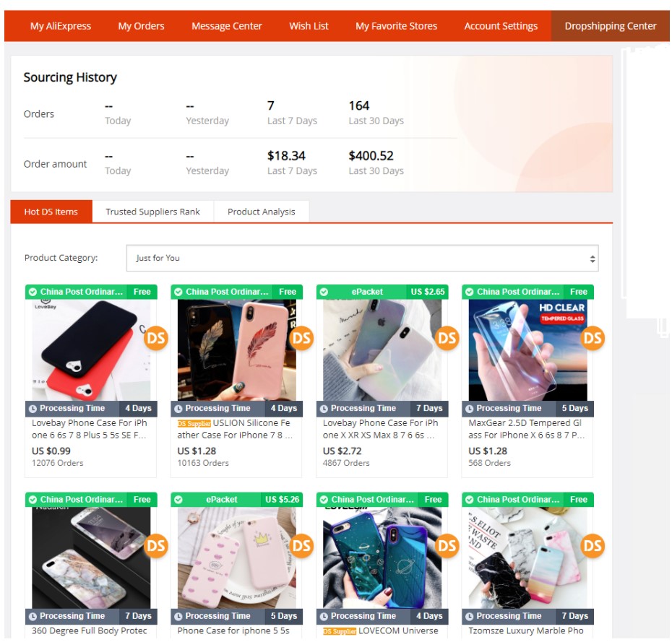Click the green shipping checkmark on the MaxGear card
Screen dimensions: 672x642
click(469, 292)
